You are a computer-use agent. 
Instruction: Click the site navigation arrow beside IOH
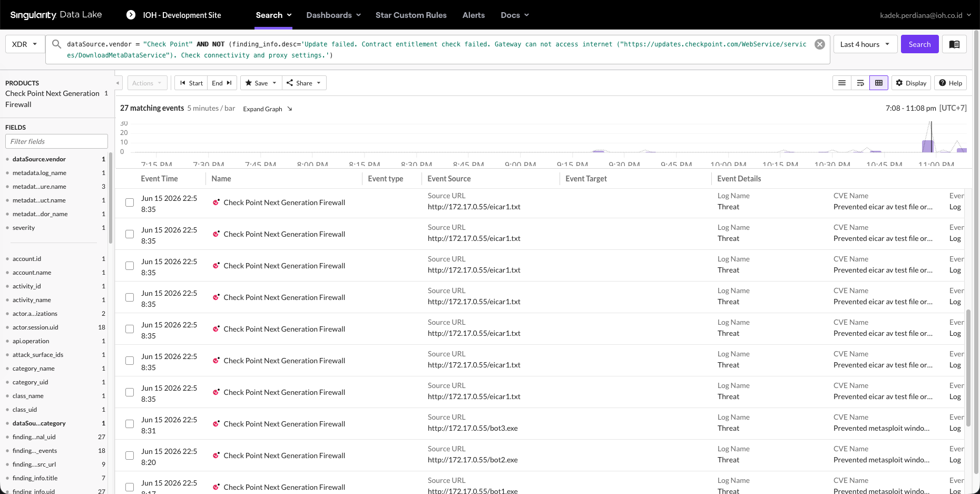[x=131, y=15]
